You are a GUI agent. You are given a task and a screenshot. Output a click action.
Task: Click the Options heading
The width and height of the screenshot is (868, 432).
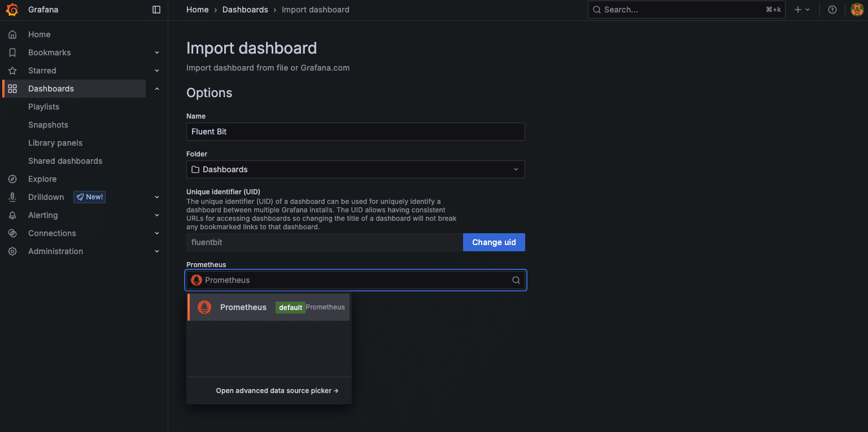(210, 93)
